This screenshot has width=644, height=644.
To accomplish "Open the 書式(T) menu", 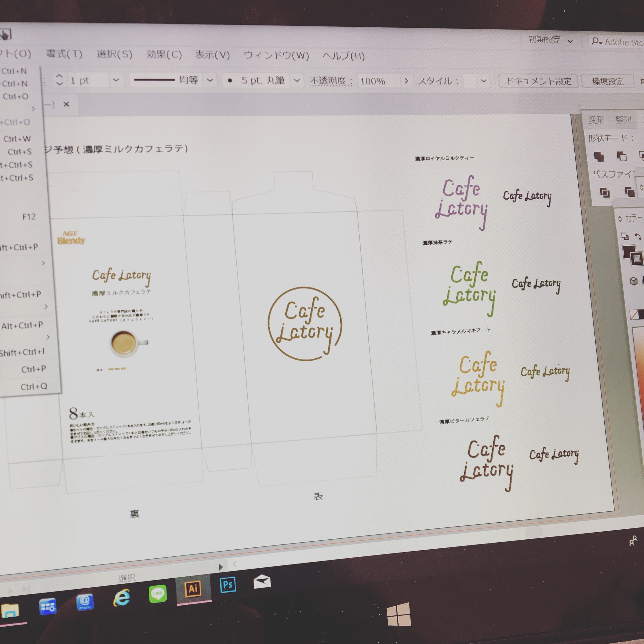I will tap(64, 53).
